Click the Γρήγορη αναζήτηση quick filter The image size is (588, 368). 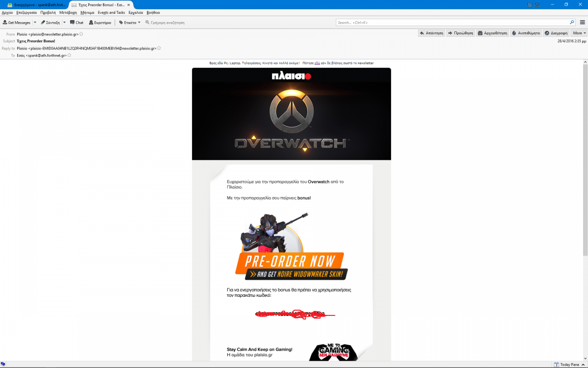(164, 23)
